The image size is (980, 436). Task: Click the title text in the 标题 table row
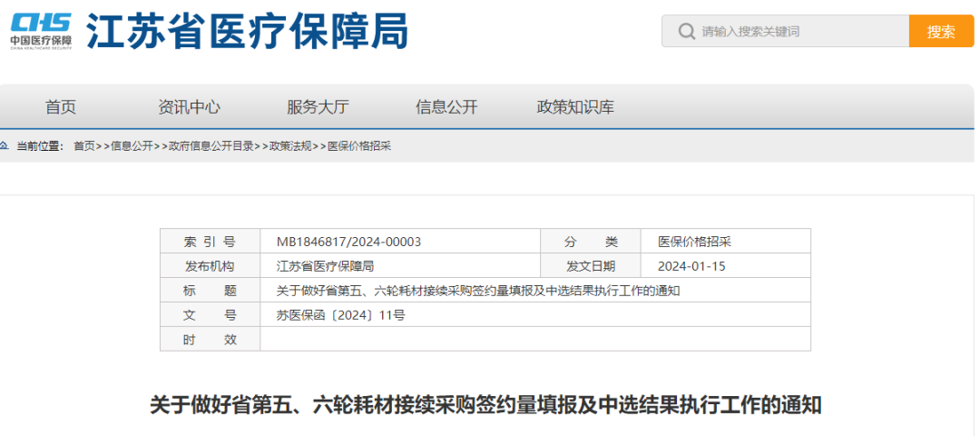click(478, 291)
